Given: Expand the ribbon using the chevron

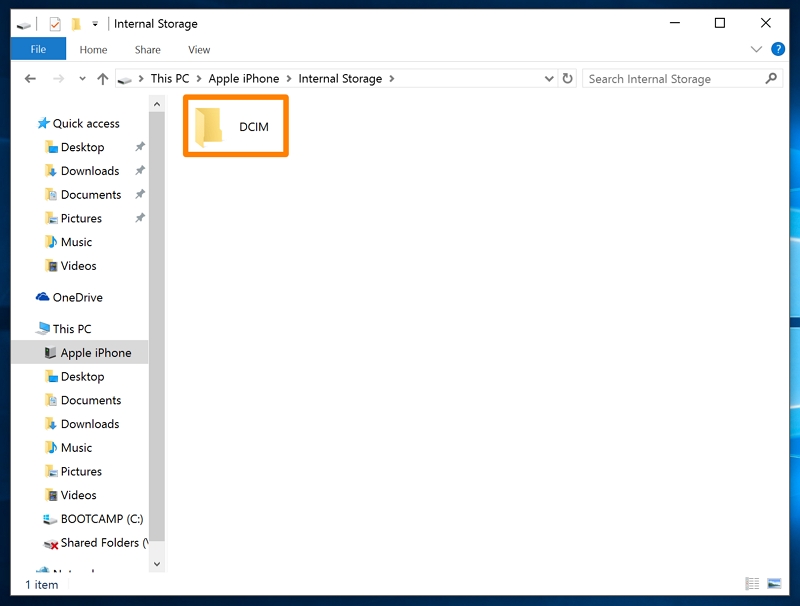Looking at the screenshot, I should pos(757,49).
